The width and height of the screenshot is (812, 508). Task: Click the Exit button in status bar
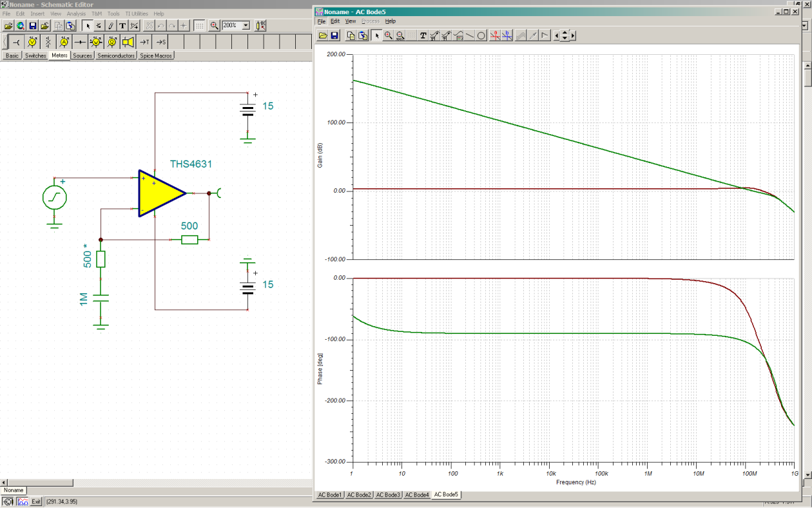pos(37,501)
